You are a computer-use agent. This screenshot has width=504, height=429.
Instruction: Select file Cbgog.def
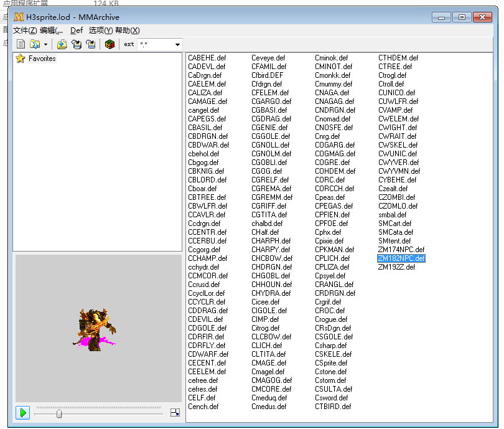[x=203, y=163]
